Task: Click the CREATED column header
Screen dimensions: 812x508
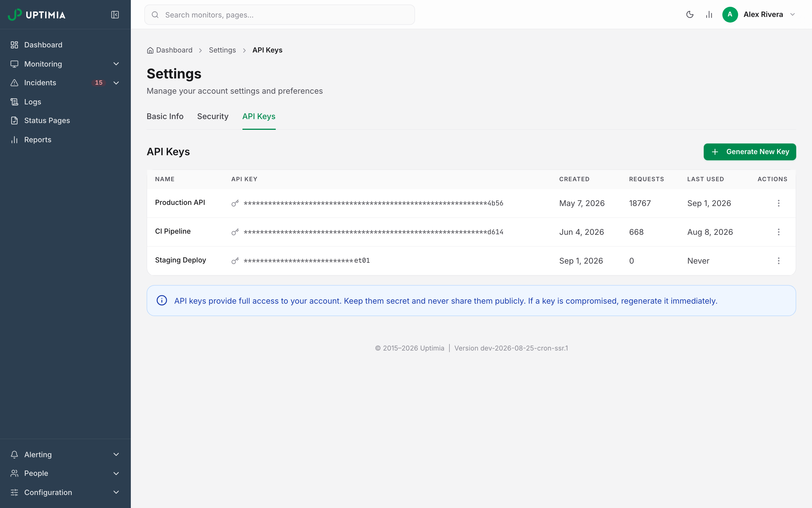Action: click(574, 179)
